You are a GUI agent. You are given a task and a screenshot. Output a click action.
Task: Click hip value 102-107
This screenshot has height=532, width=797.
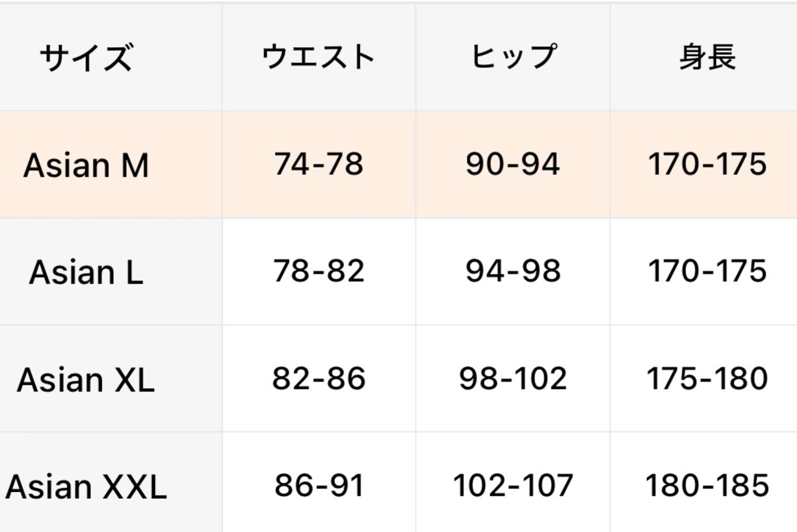tap(513, 485)
